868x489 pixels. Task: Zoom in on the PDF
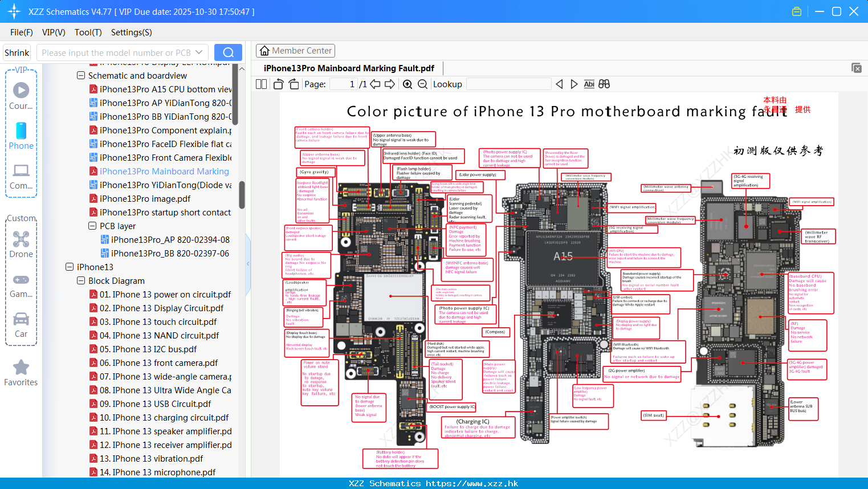[x=407, y=84]
